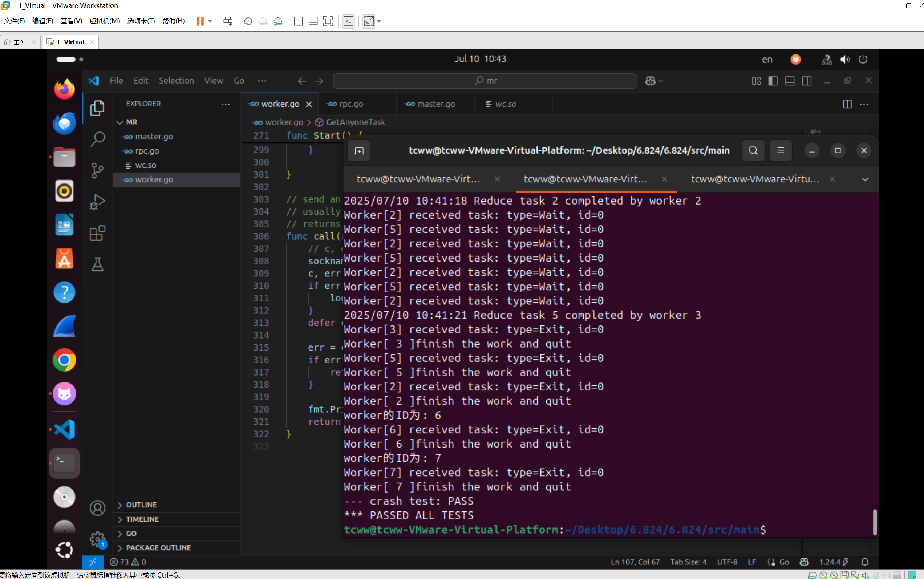Open Source Control view in VS Code

97,170
